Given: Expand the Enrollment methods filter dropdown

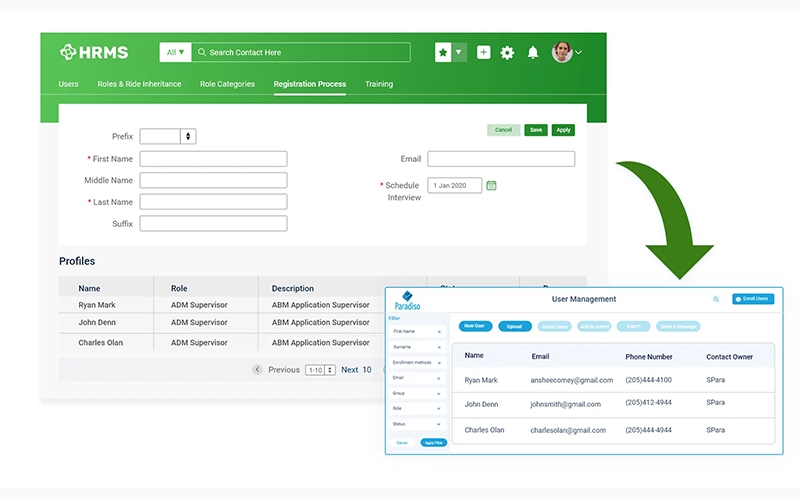Looking at the screenshot, I should [x=417, y=362].
